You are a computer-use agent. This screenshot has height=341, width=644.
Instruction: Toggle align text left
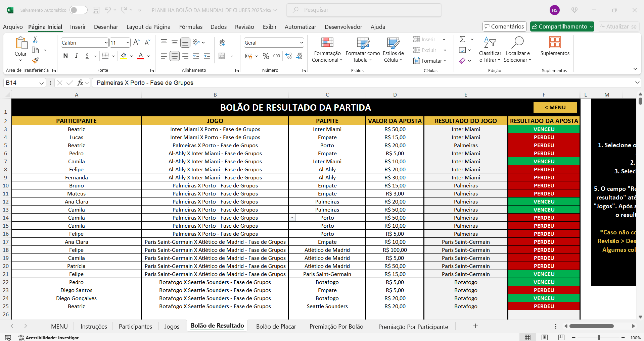tap(164, 56)
